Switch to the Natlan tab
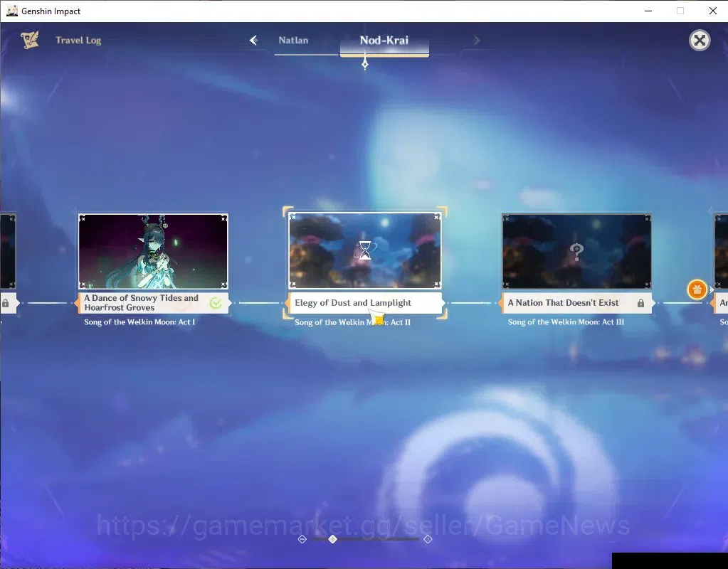Image resolution: width=728 pixels, height=569 pixels. click(x=293, y=41)
